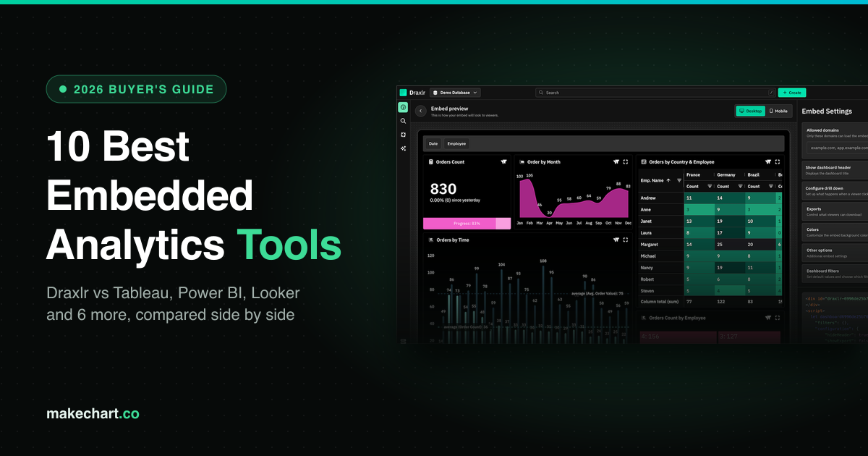This screenshot has width=868, height=456.
Task: Select the Andrew row name
Action: pos(648,198)
